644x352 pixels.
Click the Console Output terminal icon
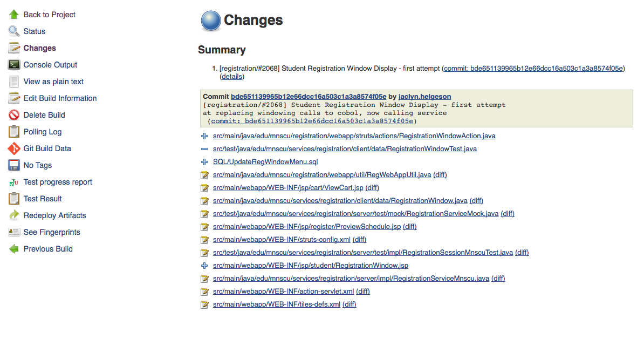14,65
